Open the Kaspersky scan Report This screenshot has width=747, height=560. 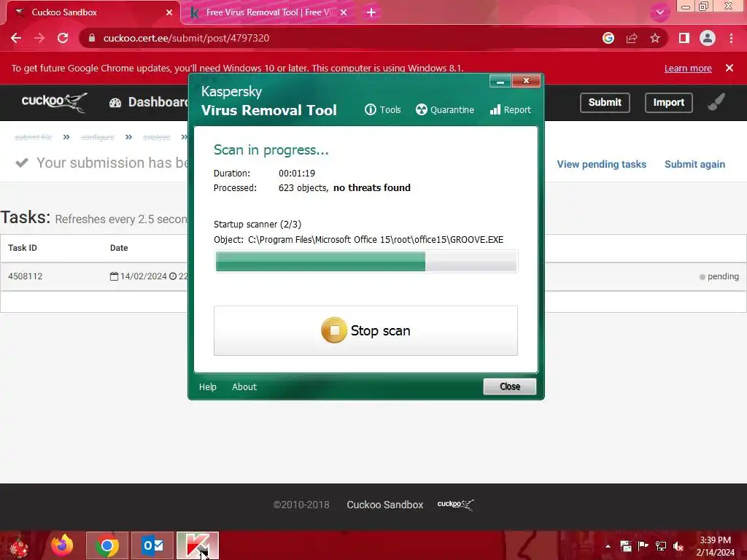click(510, 110)
